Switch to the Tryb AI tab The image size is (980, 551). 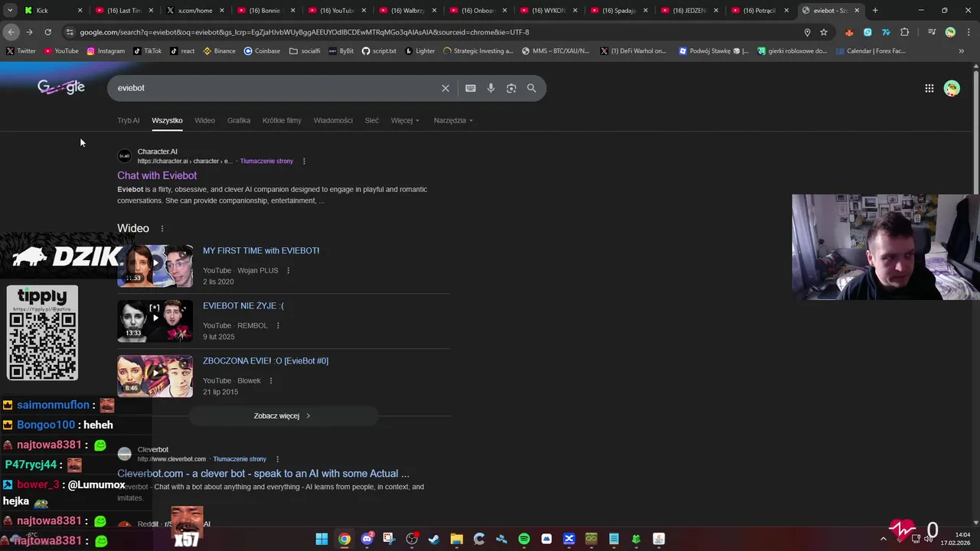click(128, 120)
